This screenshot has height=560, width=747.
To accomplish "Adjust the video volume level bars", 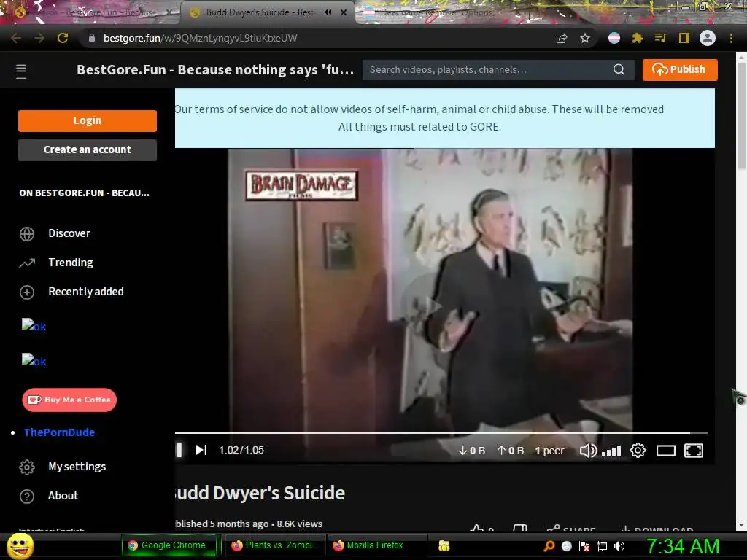I will 611,451.
